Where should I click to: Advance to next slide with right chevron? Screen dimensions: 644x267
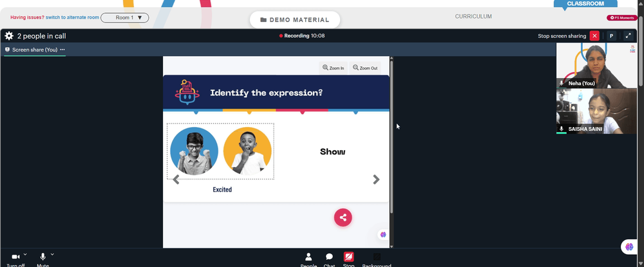click(x=376, y=179)
